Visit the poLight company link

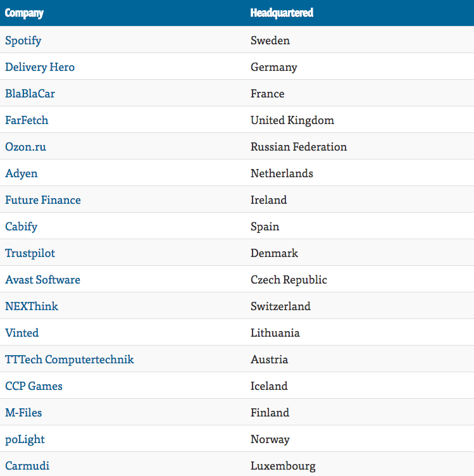[x=25, y=439]
